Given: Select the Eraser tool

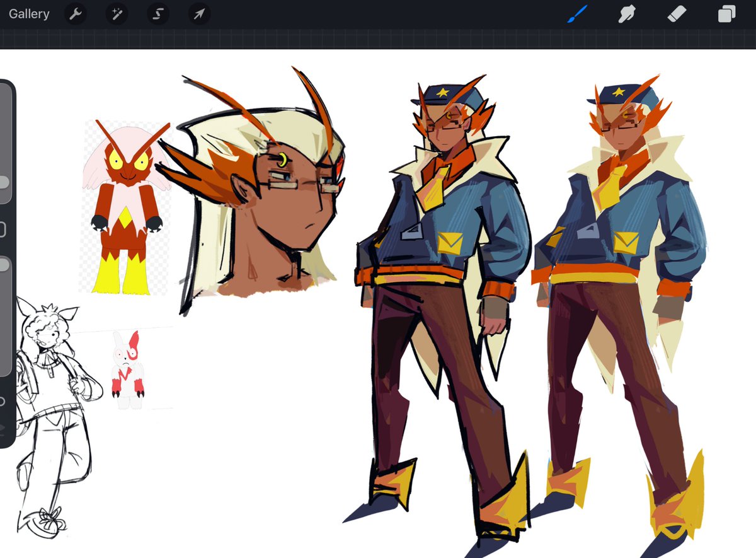Looking at the screenshot, I should tap(676, 14).
